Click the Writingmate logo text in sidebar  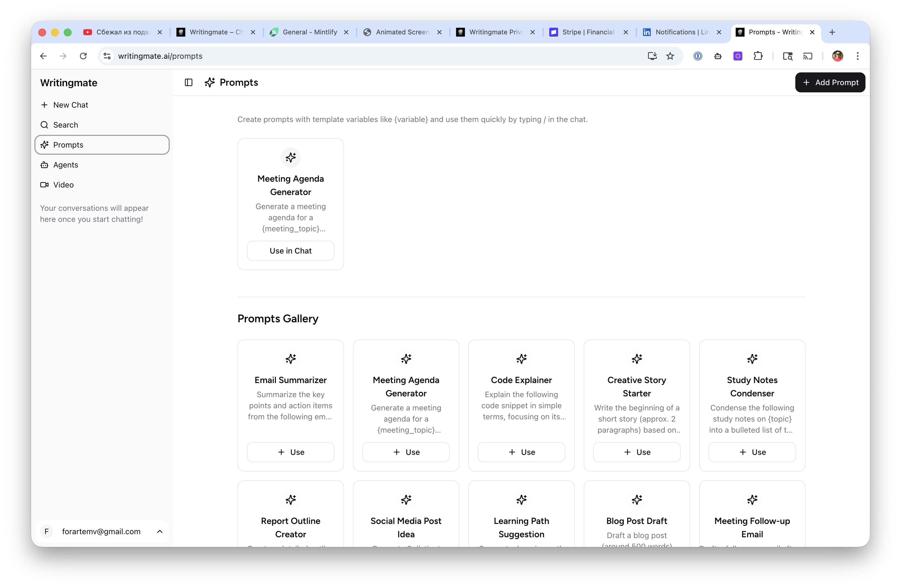[x=69, y=83]
